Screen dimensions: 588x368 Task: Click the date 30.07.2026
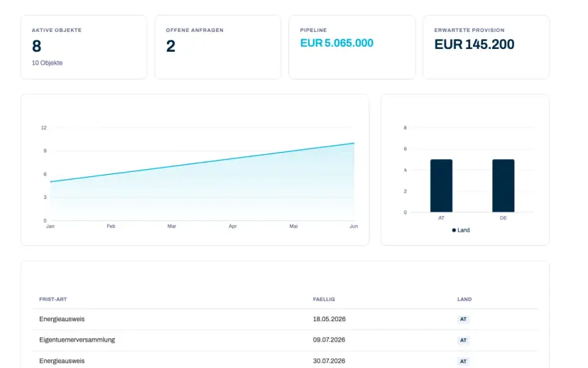coord(330,361)
